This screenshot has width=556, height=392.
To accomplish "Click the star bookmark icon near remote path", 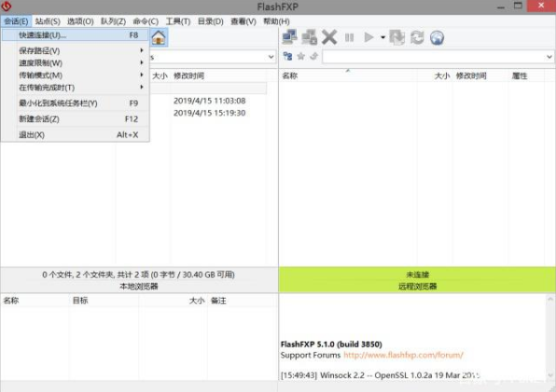I will [300, 56].
